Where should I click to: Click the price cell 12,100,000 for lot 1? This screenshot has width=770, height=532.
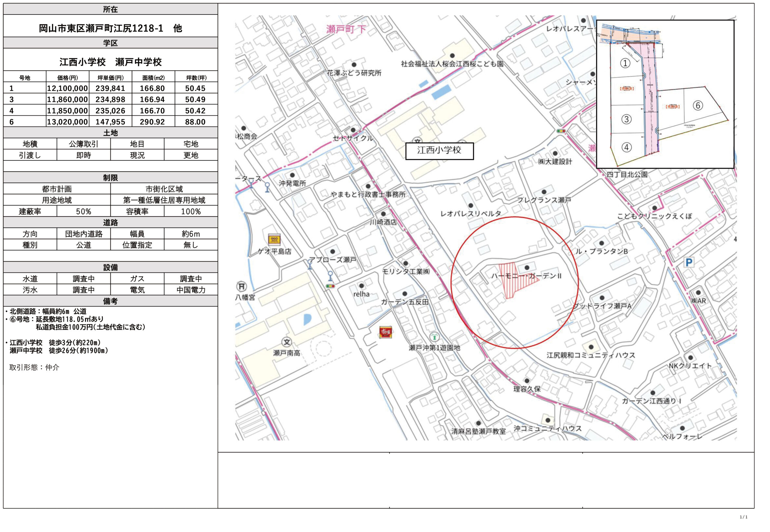tap(67, 88)
